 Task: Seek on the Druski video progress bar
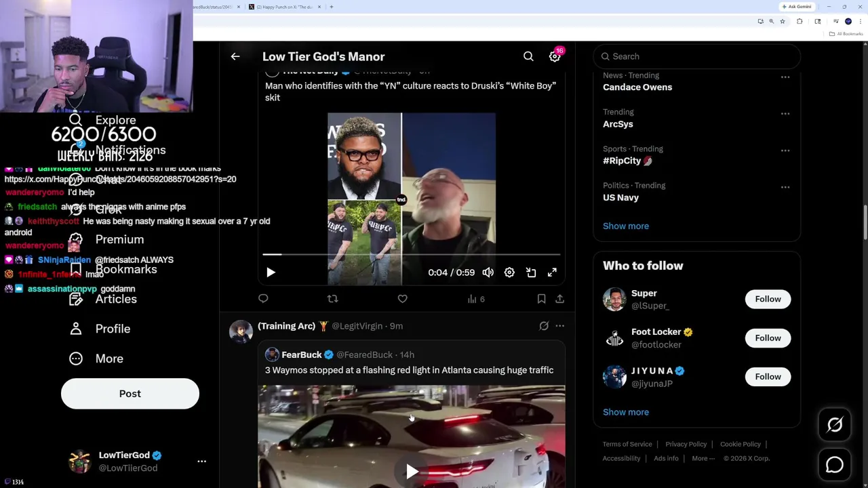click(x=412, y=254)
